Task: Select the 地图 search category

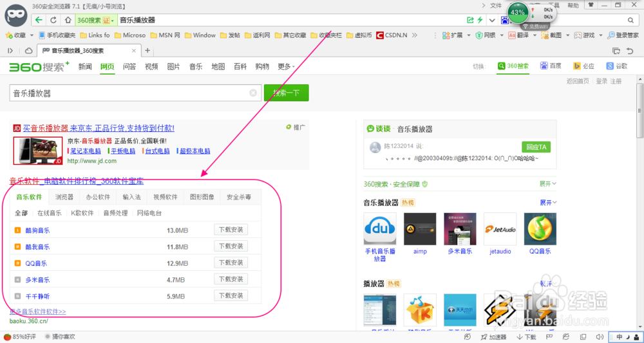Action: (218, 66)
